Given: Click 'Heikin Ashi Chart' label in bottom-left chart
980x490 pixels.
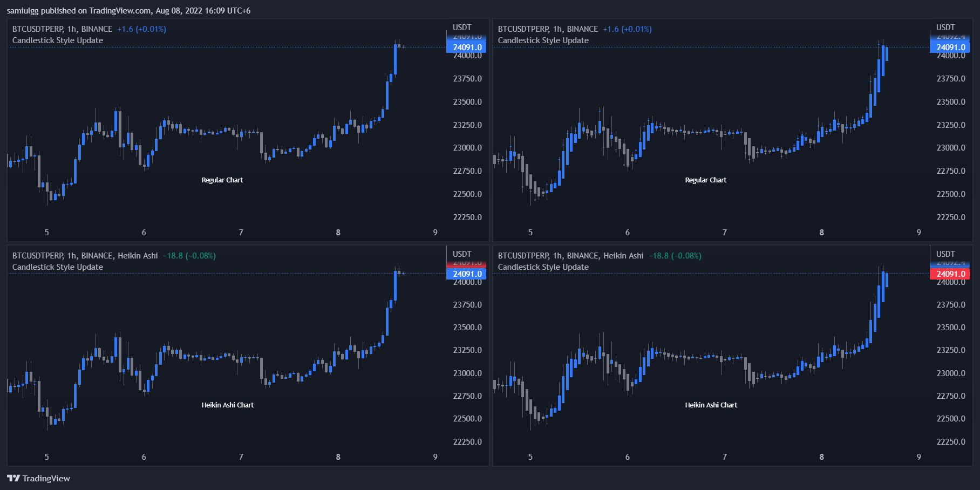Looking at the screenshot, I should [228, 405].
